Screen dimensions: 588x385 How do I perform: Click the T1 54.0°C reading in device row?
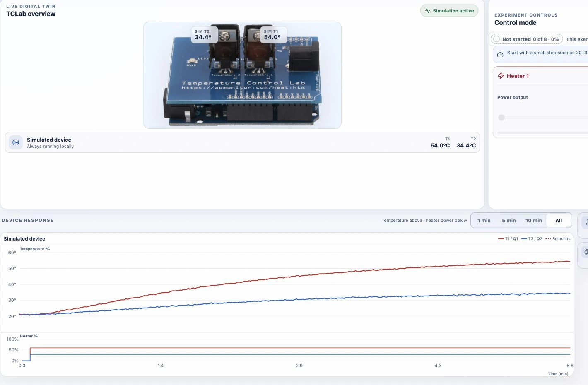point(440,143)
